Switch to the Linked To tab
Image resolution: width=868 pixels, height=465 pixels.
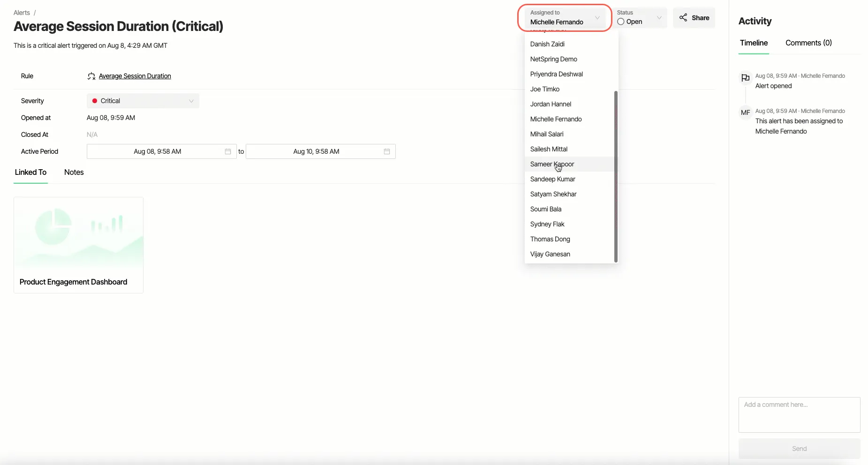(30, 172)
